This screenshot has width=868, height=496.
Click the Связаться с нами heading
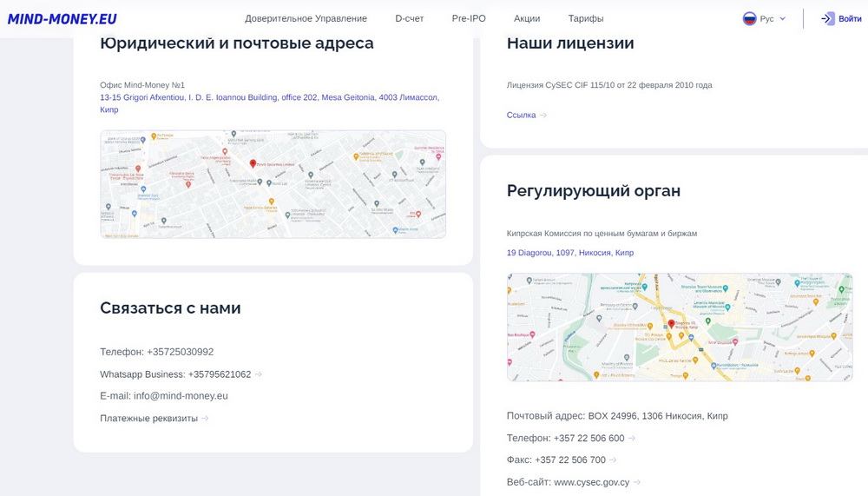(170, 308)
